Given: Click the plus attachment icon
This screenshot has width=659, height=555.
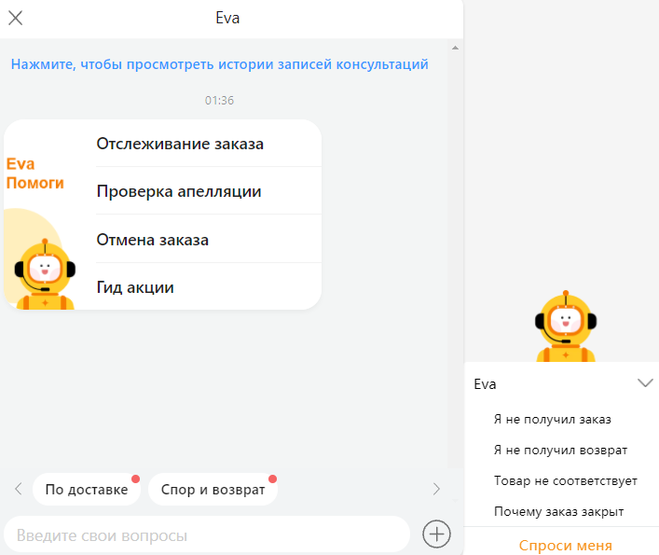Looking at the screenshot, I should pyautogui.click(x=436, y=534).
